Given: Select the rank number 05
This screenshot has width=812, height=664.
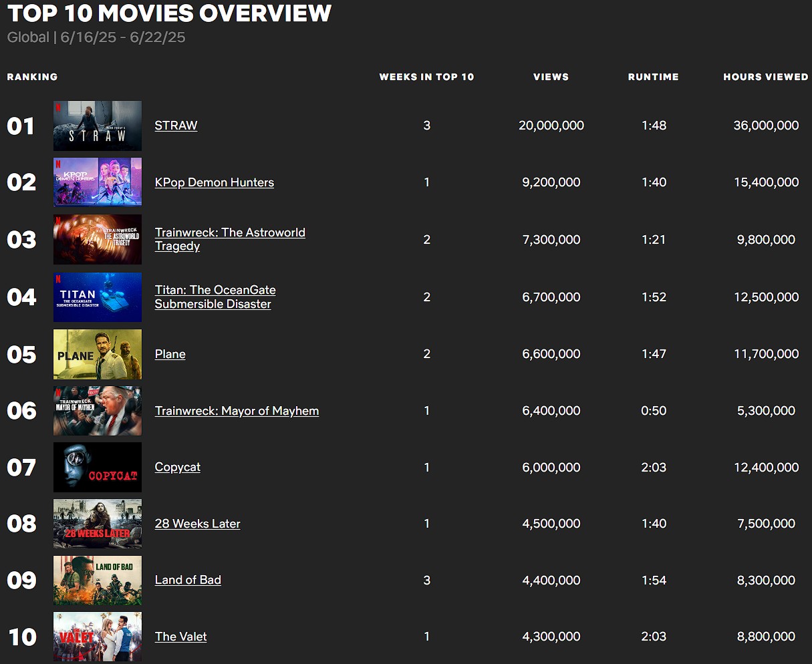Looking at the screenshot, I should tap(21, 354).
